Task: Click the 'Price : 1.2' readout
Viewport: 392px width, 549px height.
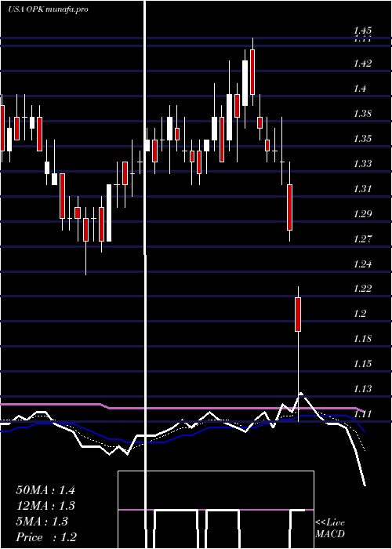Action: point(46,537)
